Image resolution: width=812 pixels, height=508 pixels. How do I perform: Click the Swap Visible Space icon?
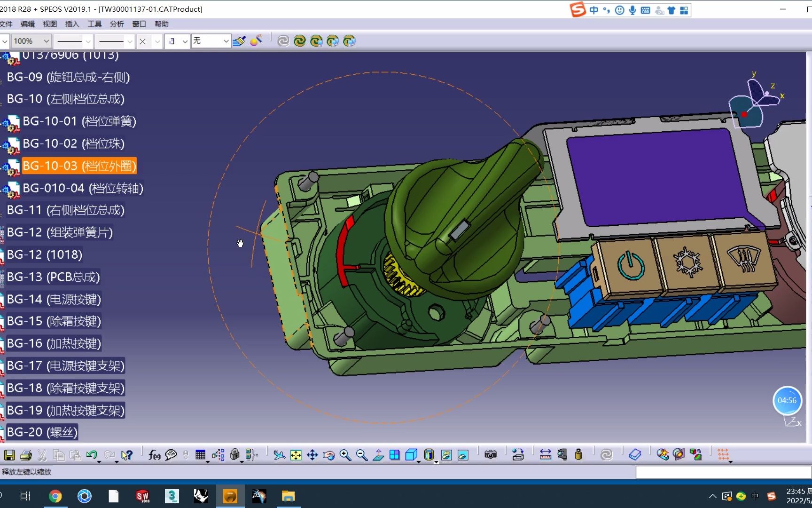(463, 455)
